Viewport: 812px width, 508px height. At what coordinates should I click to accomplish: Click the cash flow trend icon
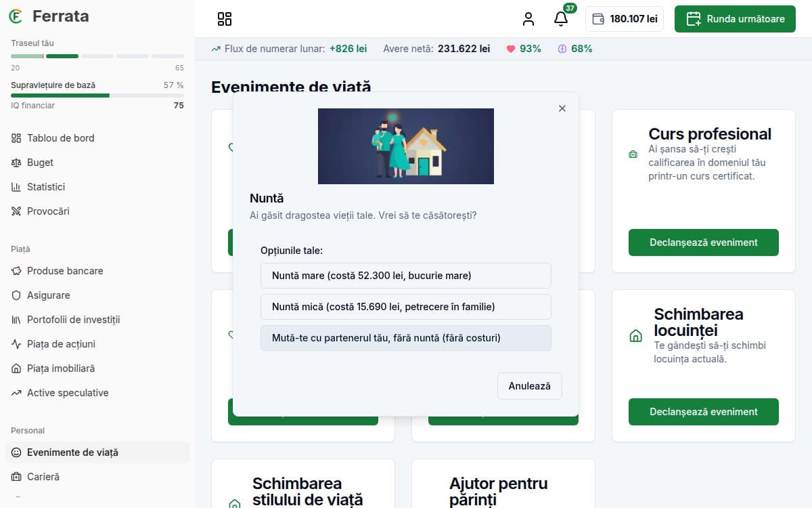point(216,49)
